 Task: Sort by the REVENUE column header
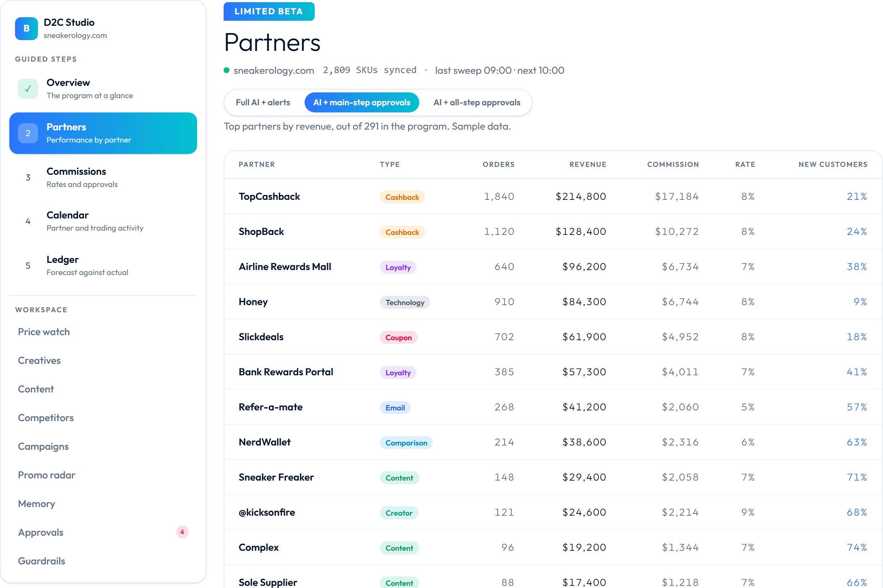588,164
